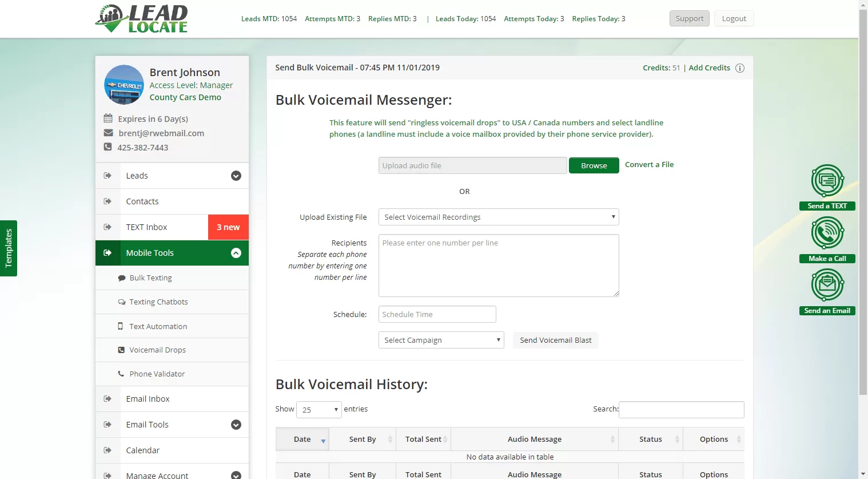Change the Show entries count dropdown
868x479 pixels.
click(x=319, y=410)
